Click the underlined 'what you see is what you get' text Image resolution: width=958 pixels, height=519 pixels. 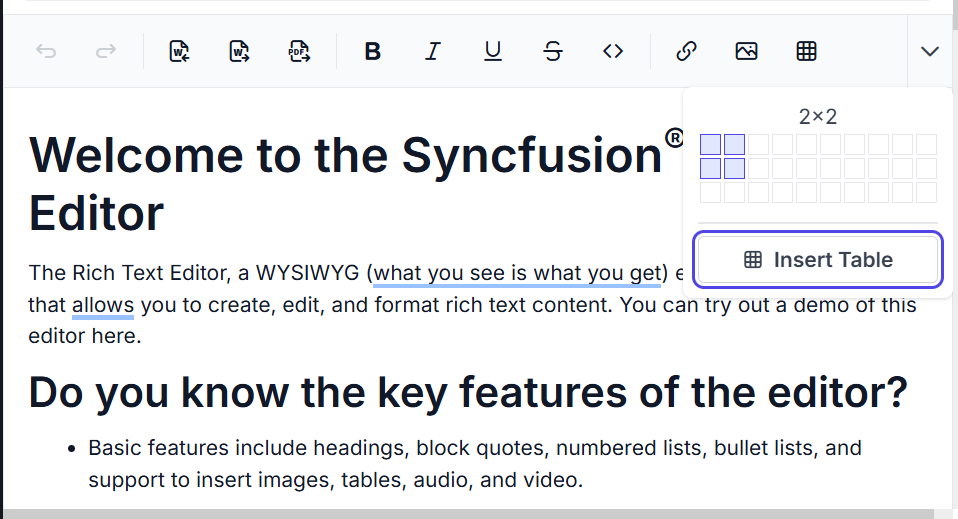[519, 273]
